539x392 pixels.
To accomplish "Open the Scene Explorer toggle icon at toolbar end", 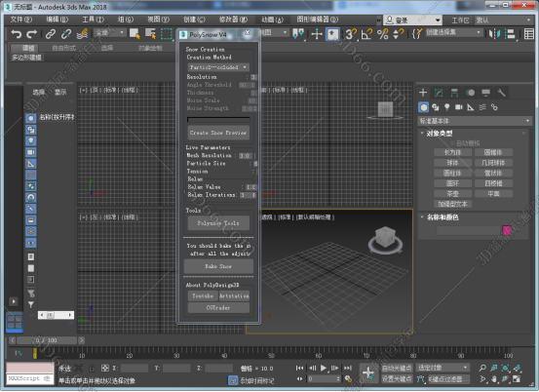I will 529,34.
